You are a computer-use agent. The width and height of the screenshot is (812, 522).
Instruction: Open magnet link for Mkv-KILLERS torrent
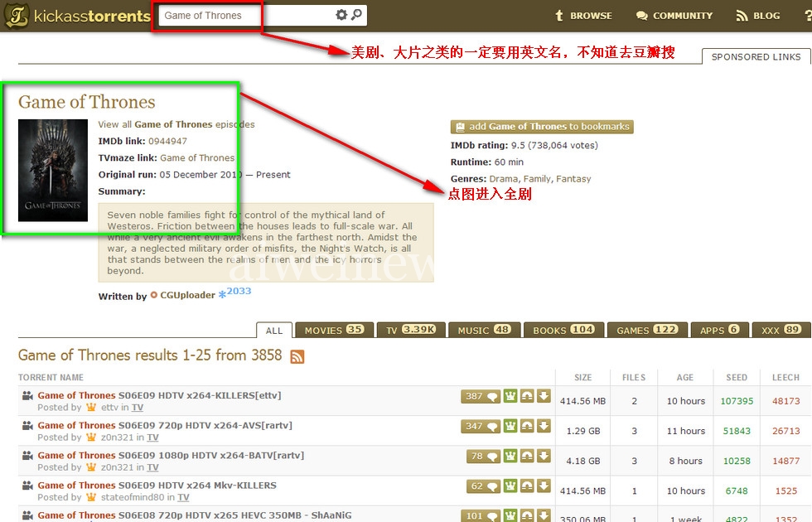pos(527,486)
